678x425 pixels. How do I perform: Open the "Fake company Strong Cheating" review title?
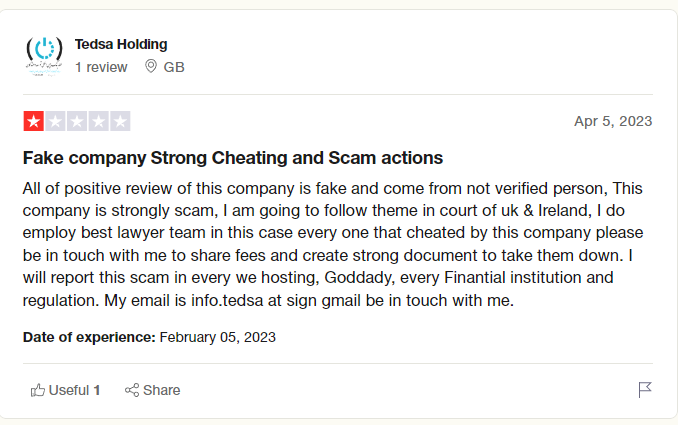pos(232,158)
